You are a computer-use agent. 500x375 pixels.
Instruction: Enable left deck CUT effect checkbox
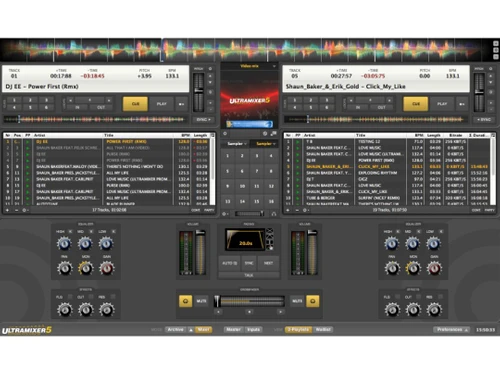point(91,297)
